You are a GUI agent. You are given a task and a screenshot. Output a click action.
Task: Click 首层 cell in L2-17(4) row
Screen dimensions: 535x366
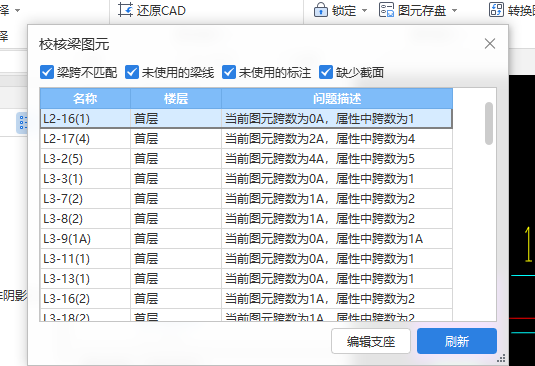176,139
